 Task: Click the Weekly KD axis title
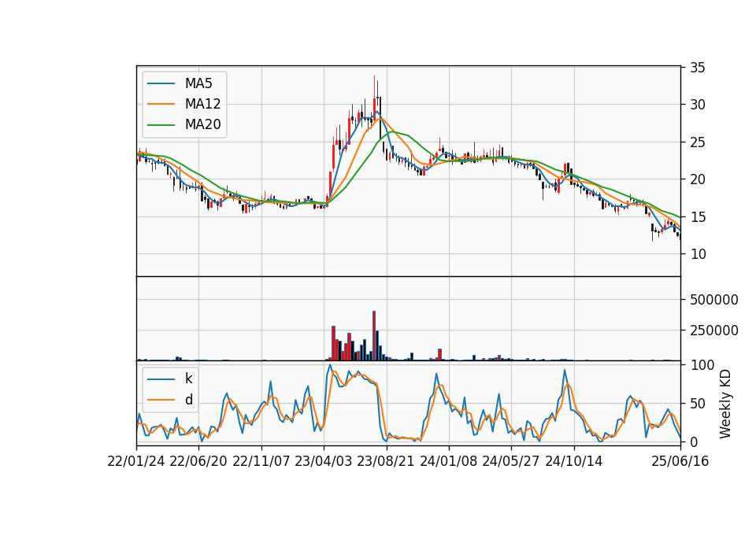[725, 404]
